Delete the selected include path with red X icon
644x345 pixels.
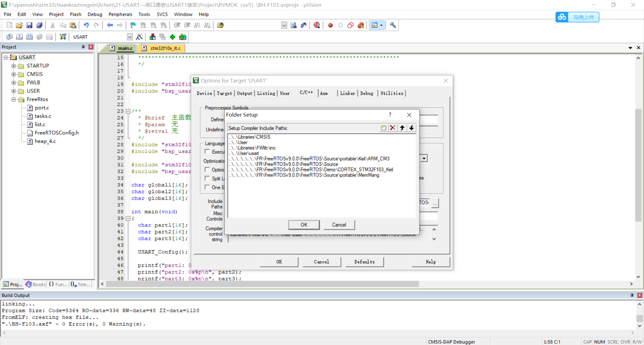coord(393,128)
